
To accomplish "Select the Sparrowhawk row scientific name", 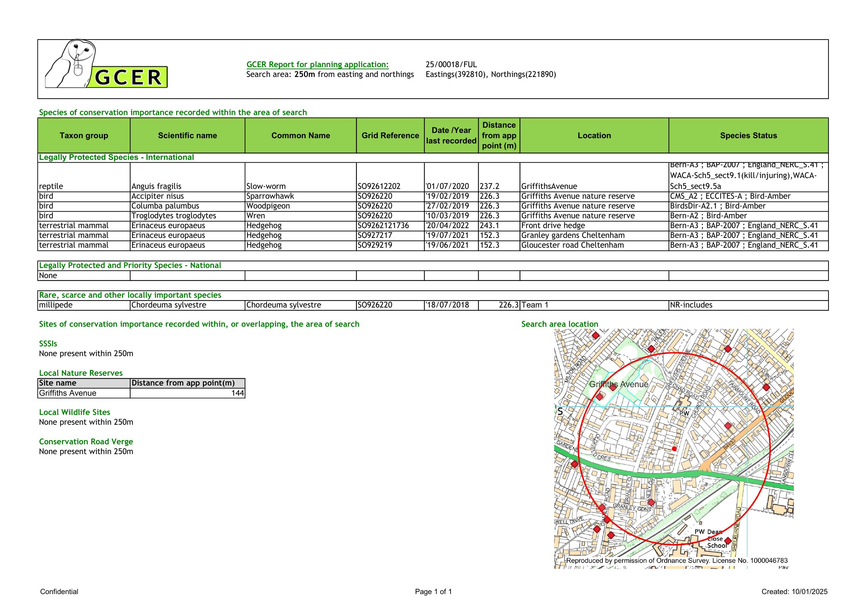I will 157,196.
